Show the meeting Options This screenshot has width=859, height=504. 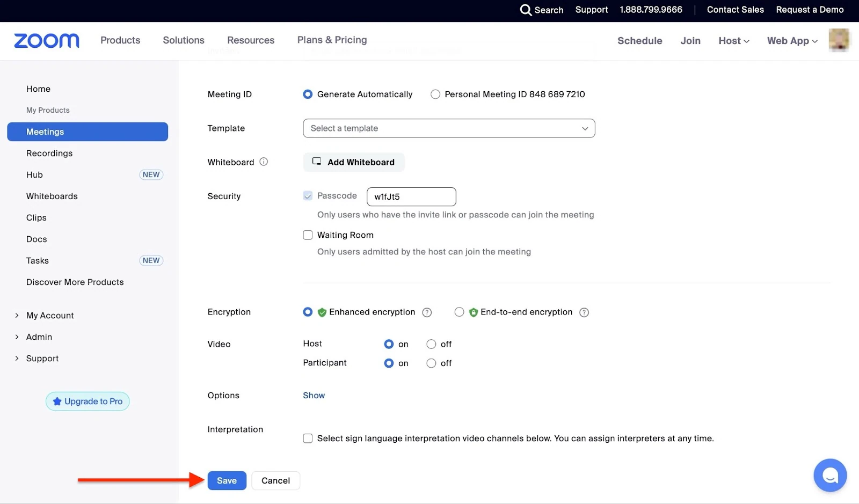(314, 396)
